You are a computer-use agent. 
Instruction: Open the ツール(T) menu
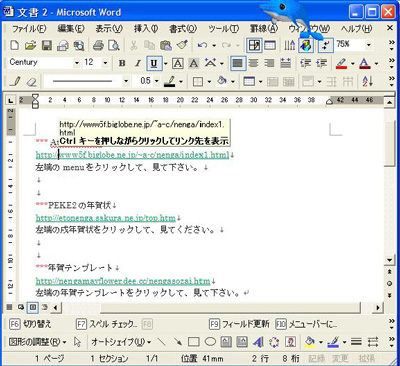pos(224,29)
